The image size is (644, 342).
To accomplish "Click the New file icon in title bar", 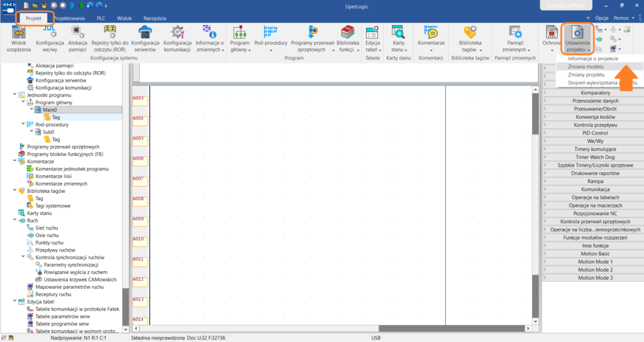I will point(26,5).
